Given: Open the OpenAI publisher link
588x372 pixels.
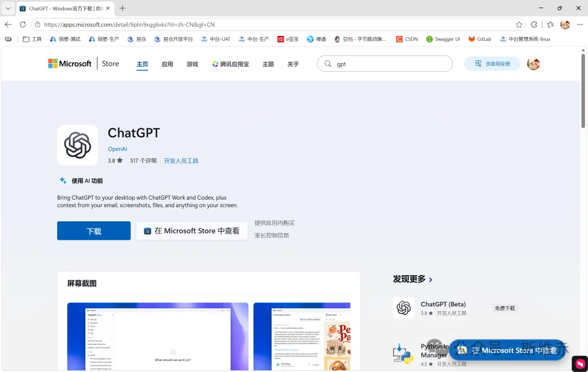Looking at the screenshot, I should (x=118, y=148).
